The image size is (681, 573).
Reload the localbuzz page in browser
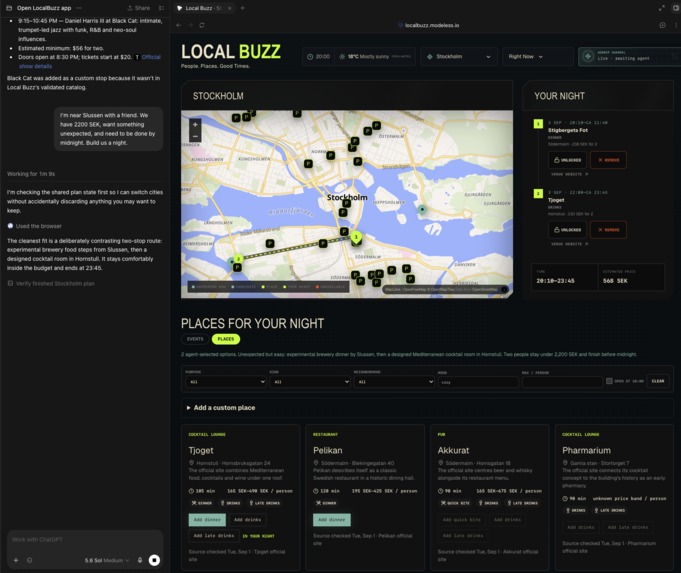click(202, 25)
